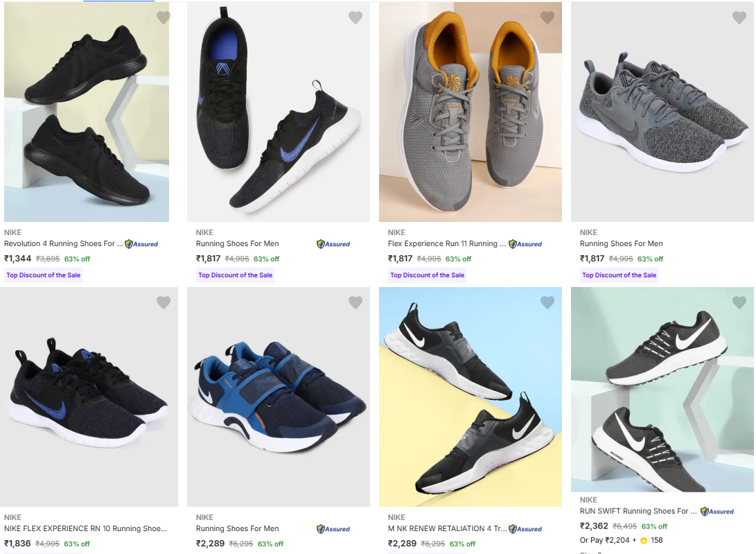Open NIKE FLEX EXPERIENCE RN 10 title link
Image resolution: width=756 pixels, height=554 pixels.
pos(85,528)
